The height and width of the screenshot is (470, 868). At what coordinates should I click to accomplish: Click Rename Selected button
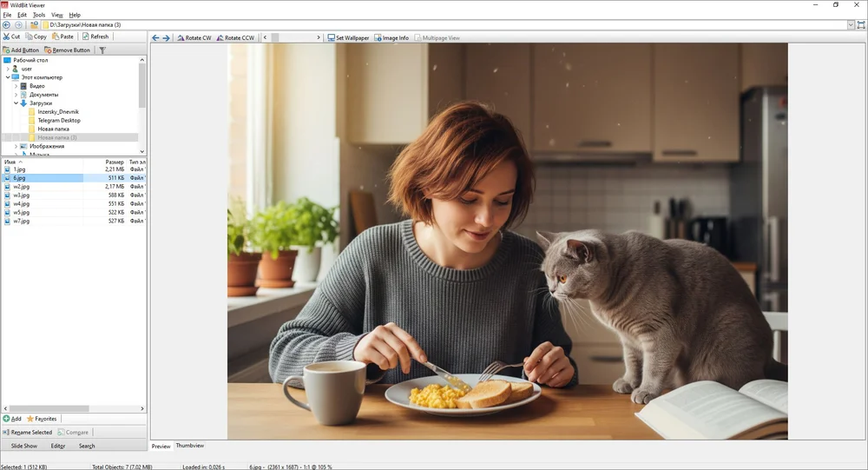tap(27, 432)
